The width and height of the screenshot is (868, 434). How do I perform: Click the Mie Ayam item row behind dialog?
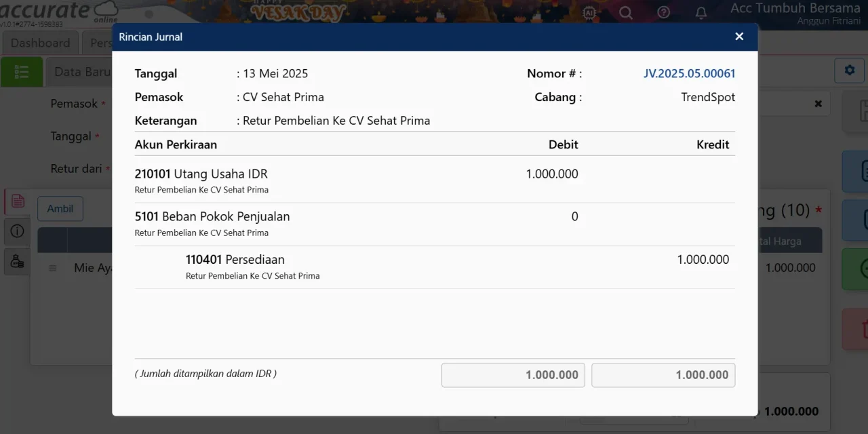click(75, 268)
